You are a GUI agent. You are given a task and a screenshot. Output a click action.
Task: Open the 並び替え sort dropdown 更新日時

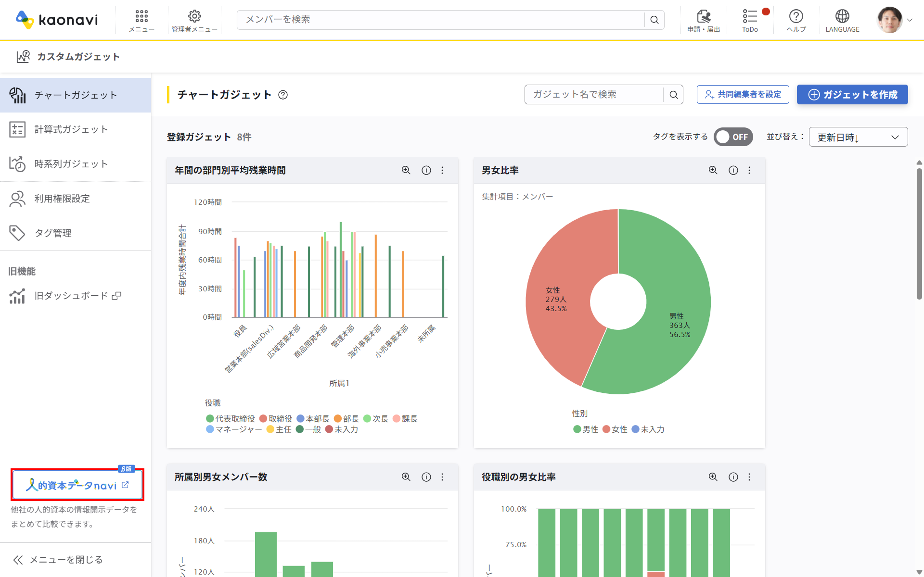point(858,137)
